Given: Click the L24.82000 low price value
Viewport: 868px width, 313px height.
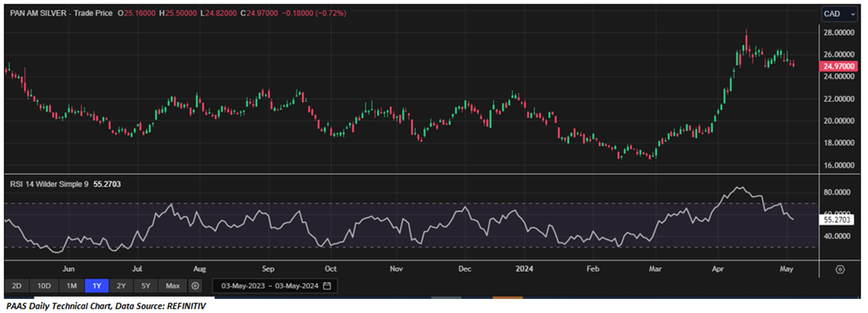Looking at the screenshot, I should (218, 12).
